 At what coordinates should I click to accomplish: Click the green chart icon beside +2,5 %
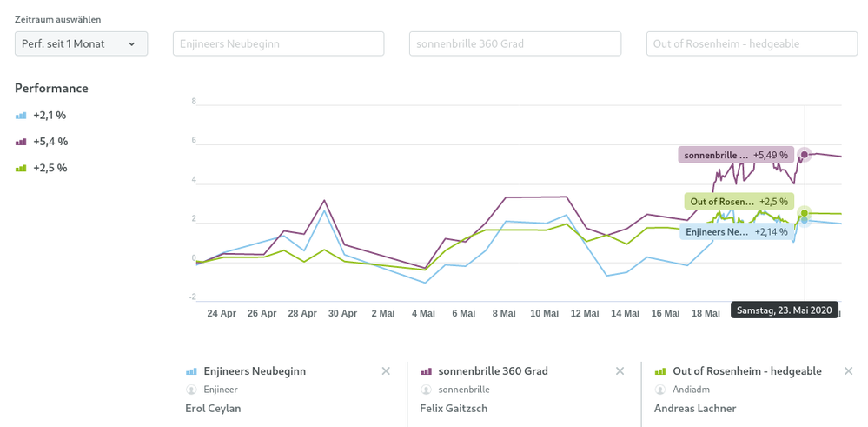[x=21, y=169]
